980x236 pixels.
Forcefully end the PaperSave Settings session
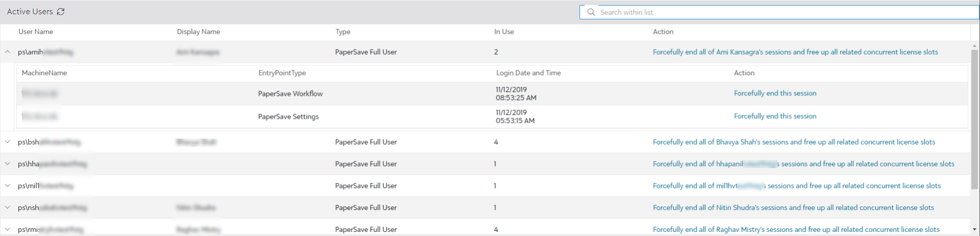[775, 116]
